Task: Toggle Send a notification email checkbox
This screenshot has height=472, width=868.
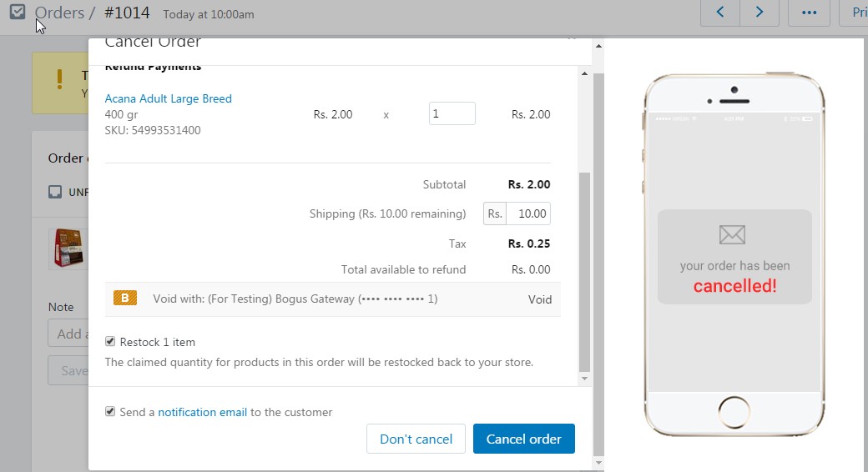Action: point(110,412)
